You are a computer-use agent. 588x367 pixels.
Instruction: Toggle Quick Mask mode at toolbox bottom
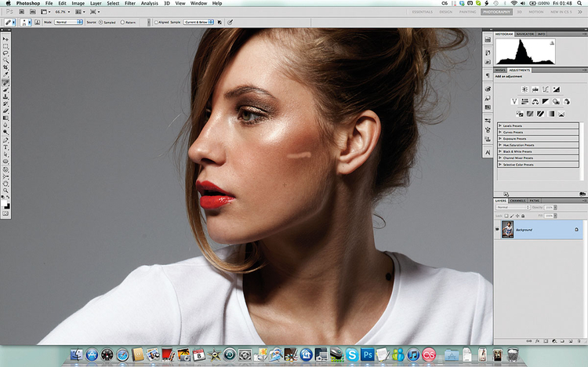click(x=5, y=213)
